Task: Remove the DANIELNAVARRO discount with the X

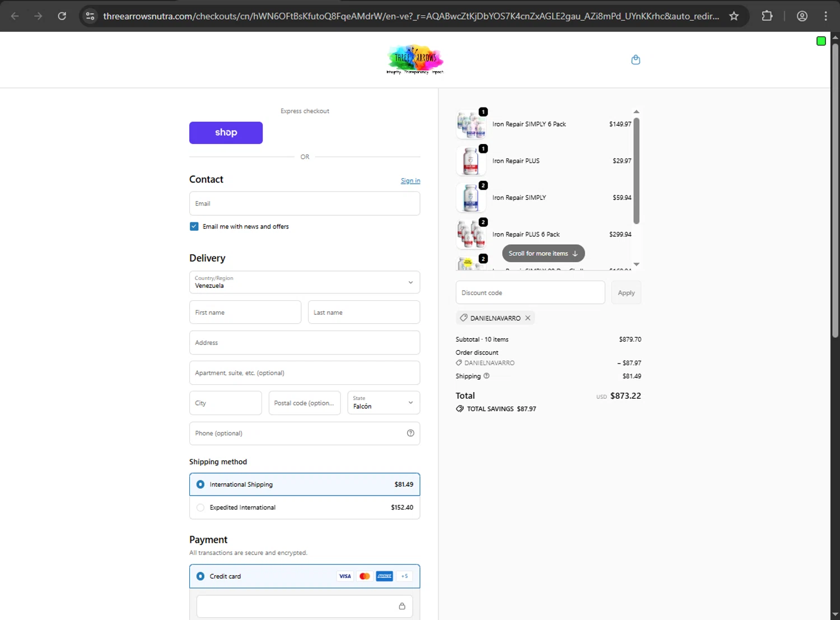Action: (x=528, y=318)
